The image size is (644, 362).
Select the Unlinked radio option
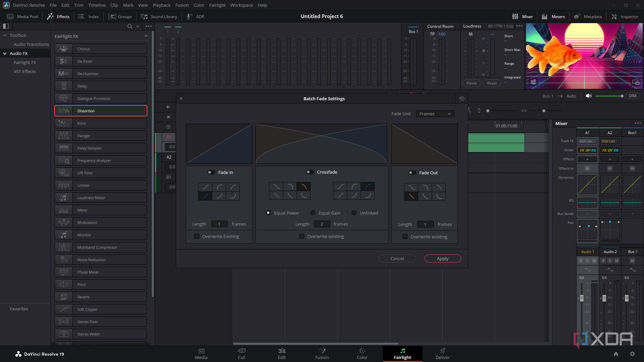click(354, 213)
